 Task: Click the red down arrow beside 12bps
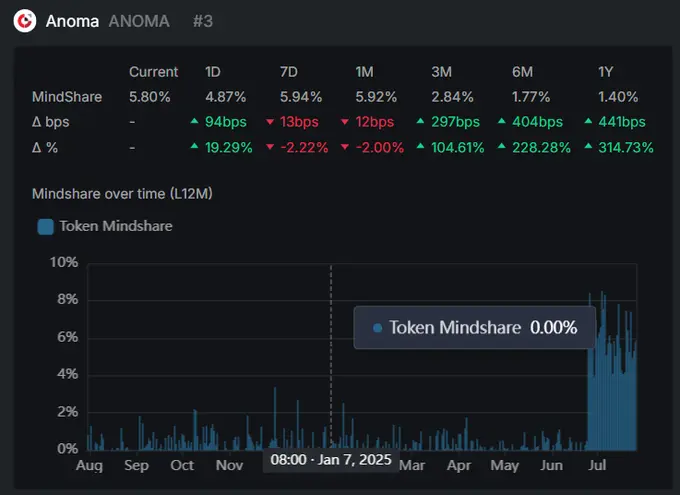pos(345,122)
